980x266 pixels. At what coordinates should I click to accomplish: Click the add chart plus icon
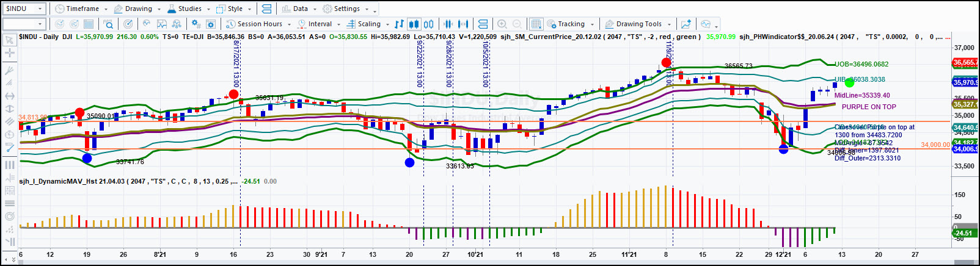point(686,24)
